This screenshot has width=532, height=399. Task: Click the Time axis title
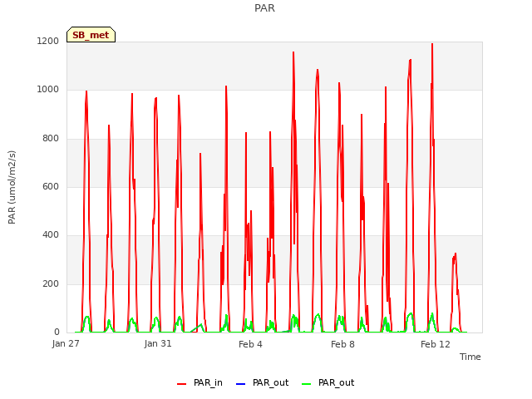coord(470,357)
